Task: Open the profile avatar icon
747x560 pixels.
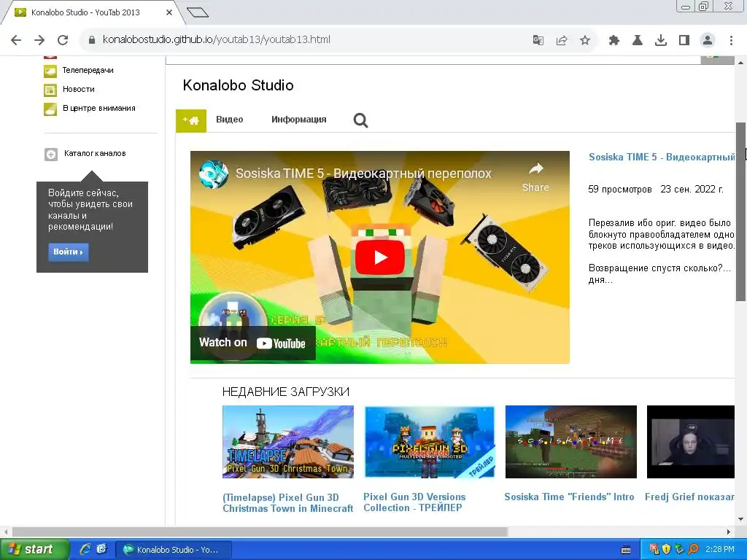Action: [x=708, y=40]
